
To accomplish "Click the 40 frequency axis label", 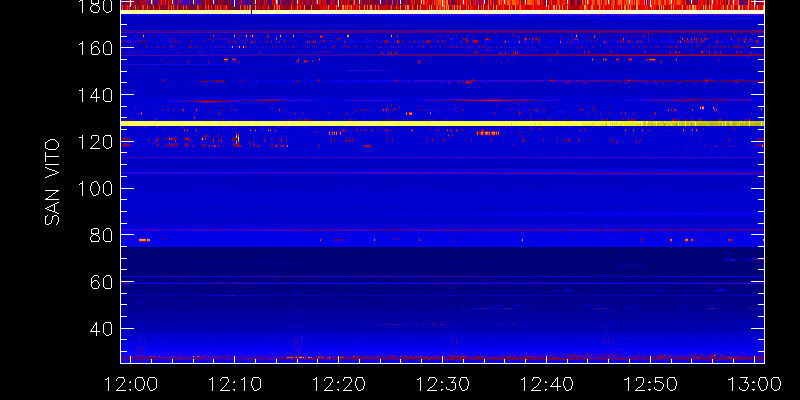I will [101, 329].
